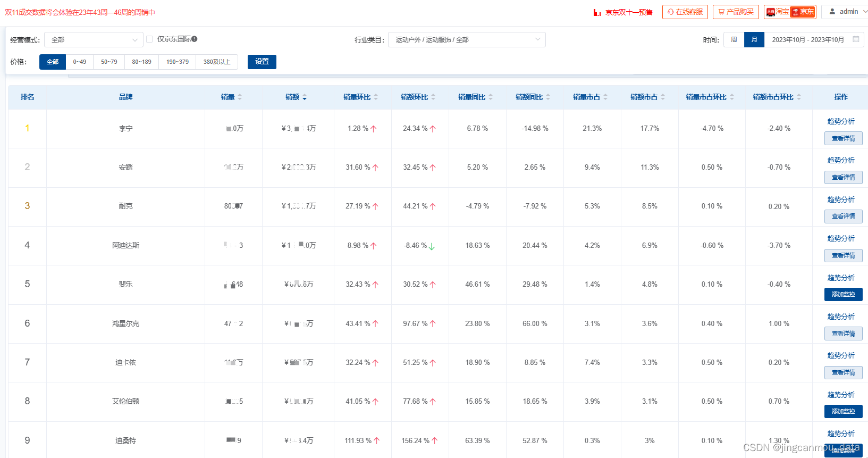Sort by 销额市占 column sort icon
868x458 pixels.
pyautogui.click(x=663, y=97)
